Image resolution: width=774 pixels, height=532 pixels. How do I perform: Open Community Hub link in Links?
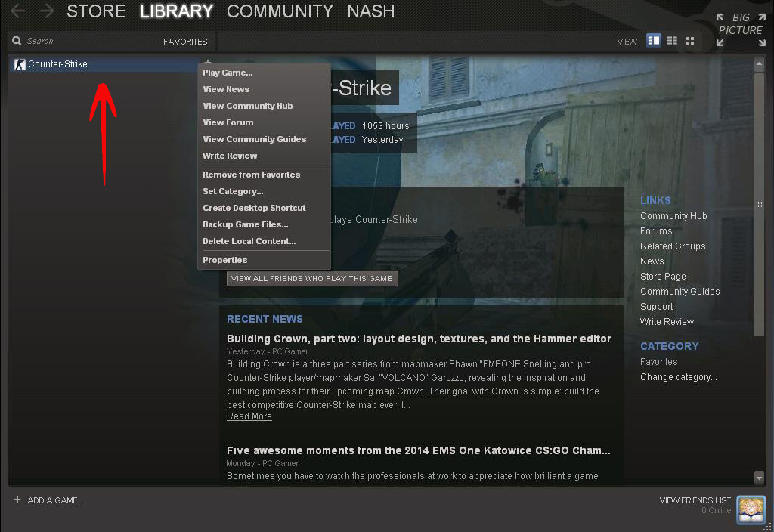point(673,216)
